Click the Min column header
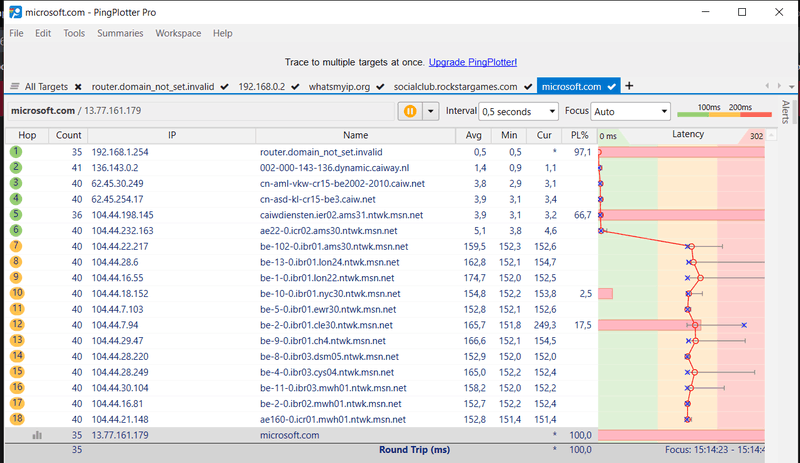This screenshot has width=800, height=463. [509, 135]
